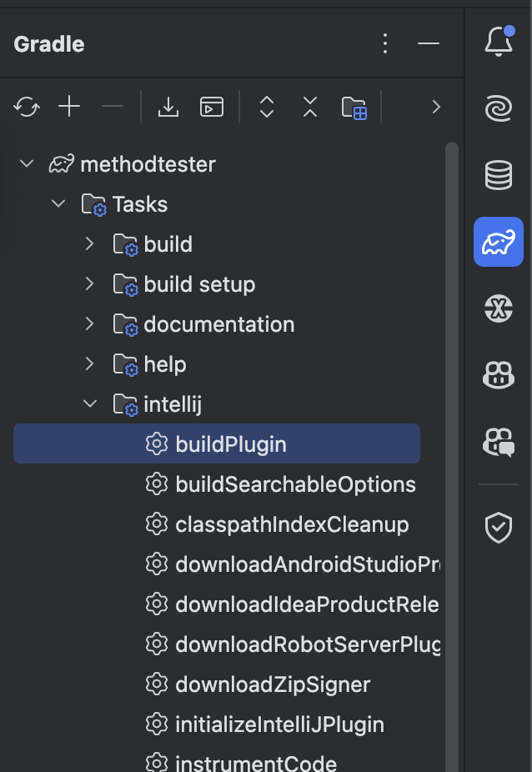Screen dimensions: 532x772
Task: Select the downloadZipSigner task
Action: coord(273,684)
